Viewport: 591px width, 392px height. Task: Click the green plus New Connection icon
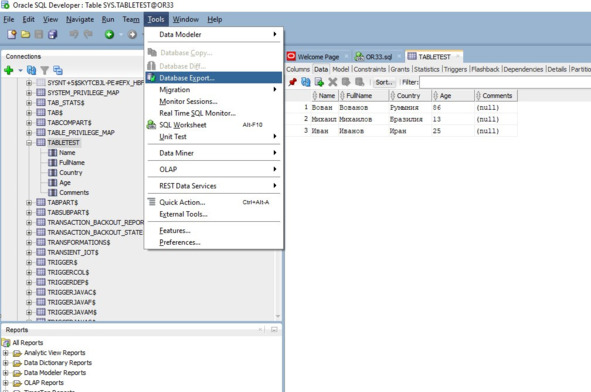tap(9, 70)
